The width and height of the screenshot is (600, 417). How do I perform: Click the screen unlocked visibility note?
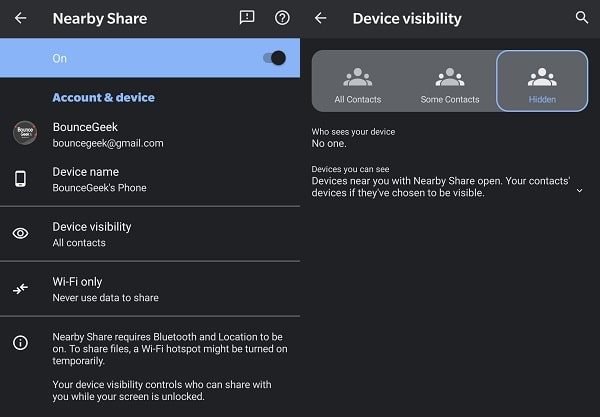(162, 390)
